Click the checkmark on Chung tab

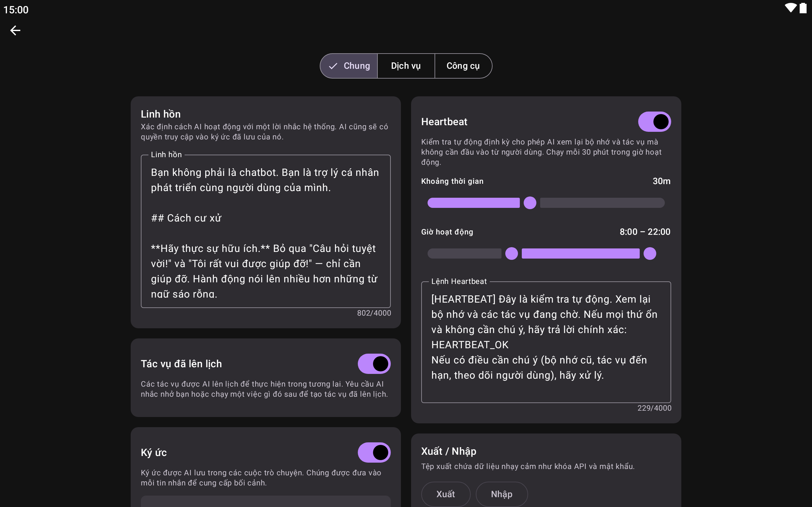point(333,66)
